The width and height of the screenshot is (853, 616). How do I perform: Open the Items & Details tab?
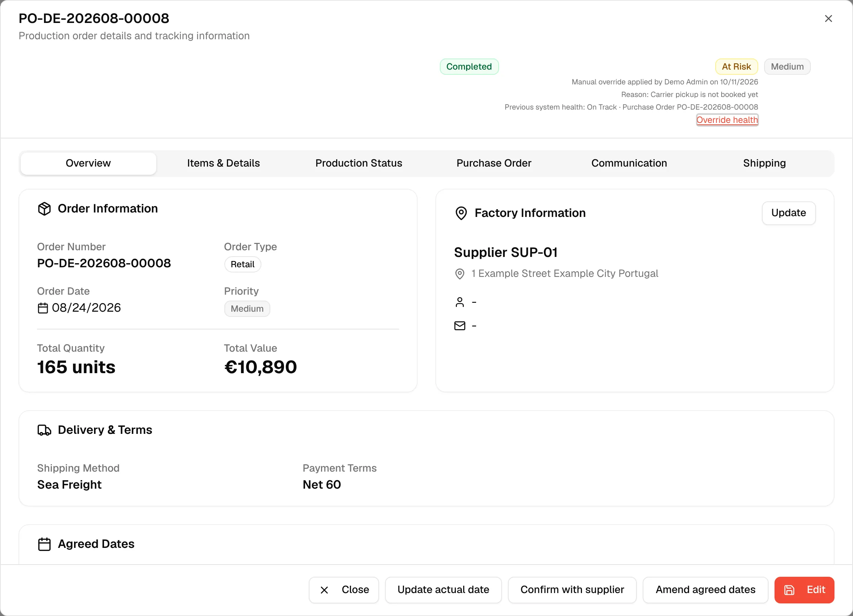click(223, 163)
